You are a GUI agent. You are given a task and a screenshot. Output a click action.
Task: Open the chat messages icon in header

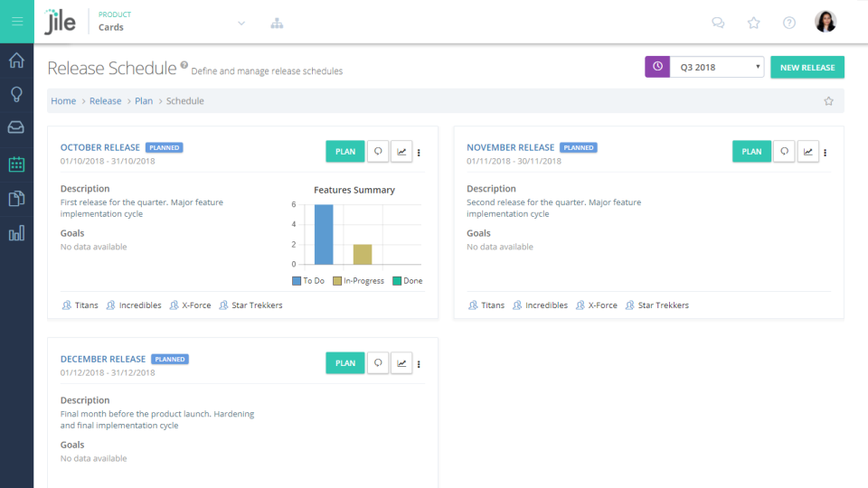pyautogui.click(x=718, y=23)
